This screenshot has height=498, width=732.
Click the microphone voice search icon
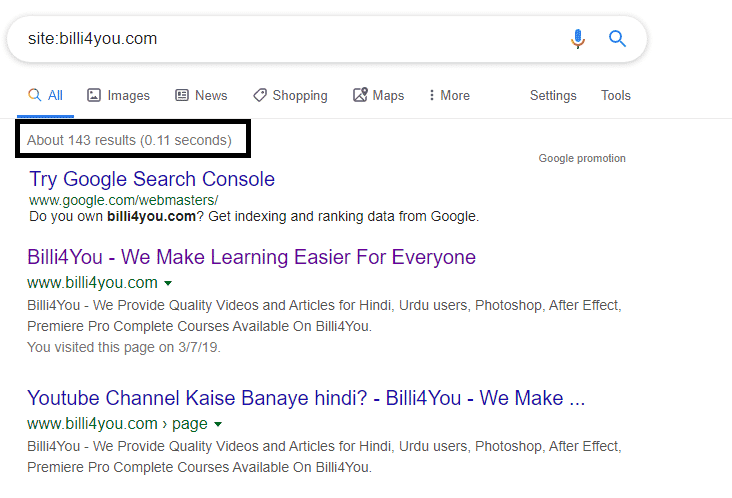pos(577,39)
